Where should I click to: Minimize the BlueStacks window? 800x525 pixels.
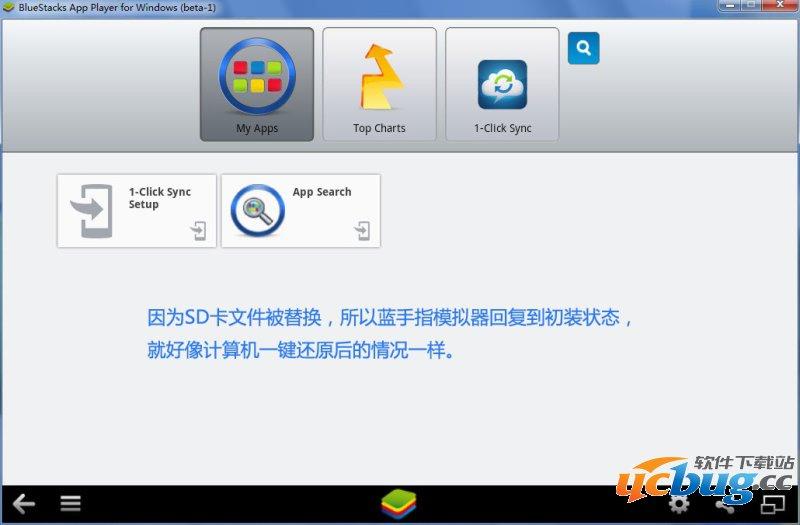[730, 5]
